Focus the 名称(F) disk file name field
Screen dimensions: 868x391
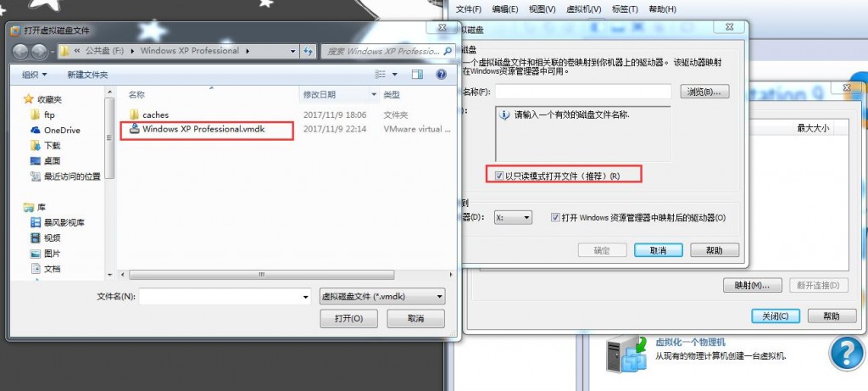point(583,92)
